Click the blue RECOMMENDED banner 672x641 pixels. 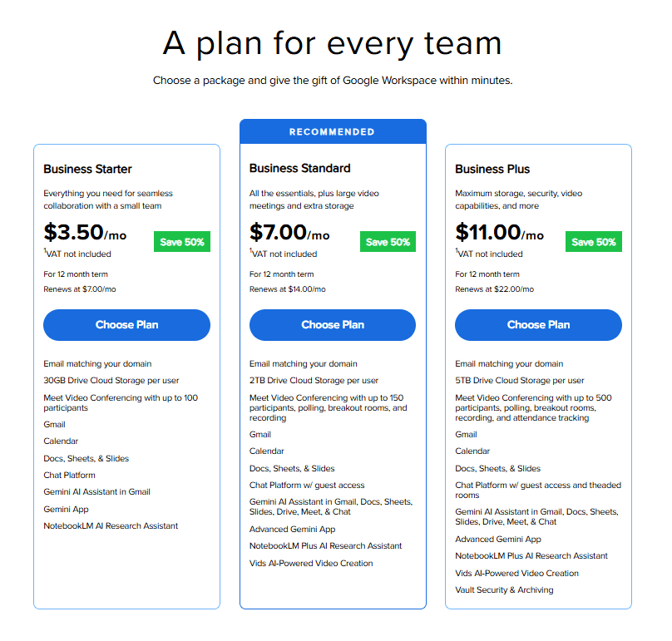tap(333, 131)
